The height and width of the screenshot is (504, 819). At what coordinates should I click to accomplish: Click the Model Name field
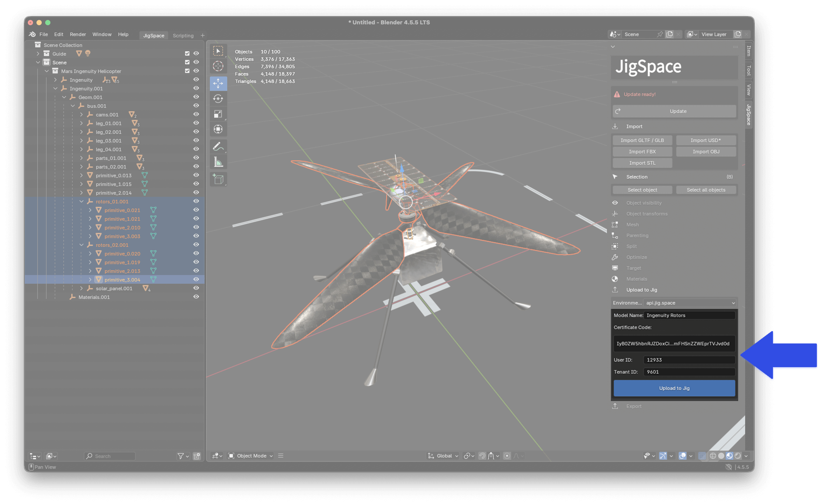690,315
